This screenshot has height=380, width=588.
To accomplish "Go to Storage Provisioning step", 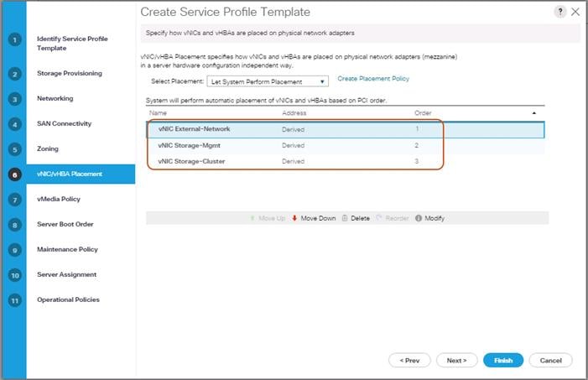I will point(70,74).
